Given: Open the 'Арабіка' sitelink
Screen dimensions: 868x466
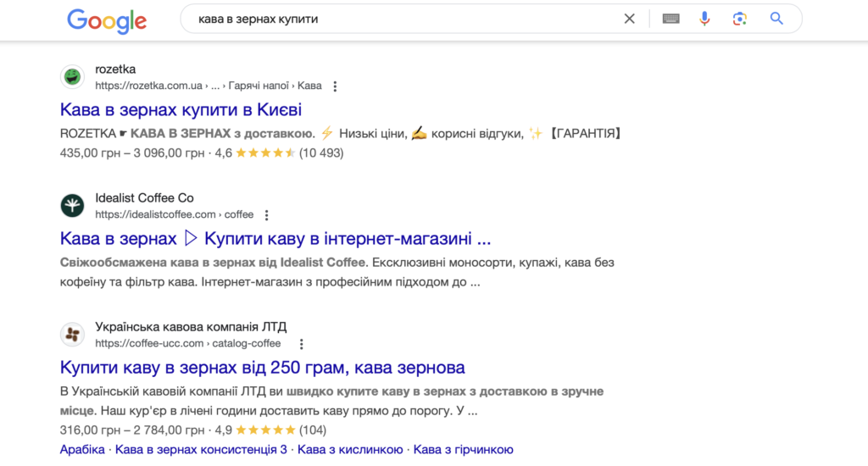Looking at the screenshot, I should click(x=82, y=449).
